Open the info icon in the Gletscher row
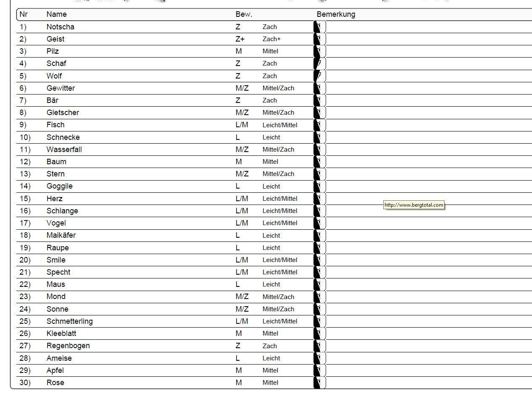 (x=320, y=113)
